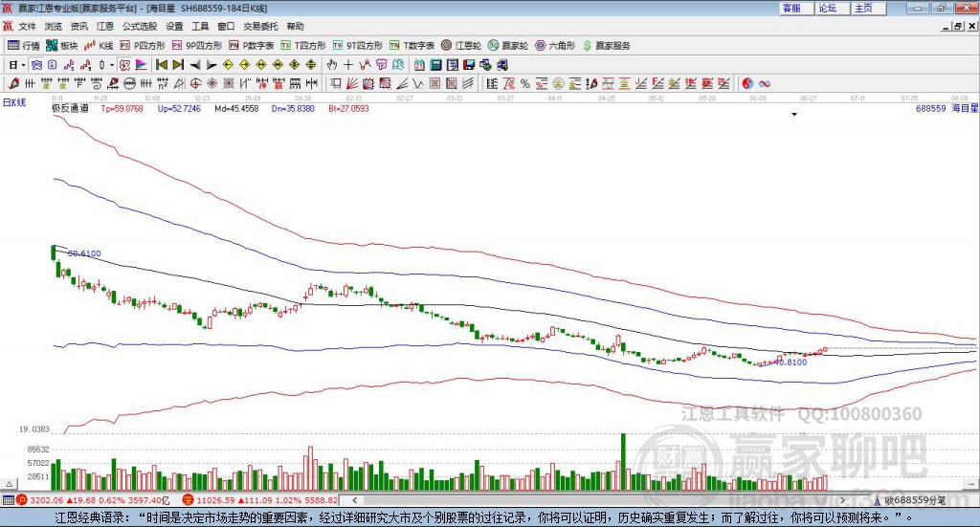
Task: Open the 交易委托 menu
Action: point(260,27)
